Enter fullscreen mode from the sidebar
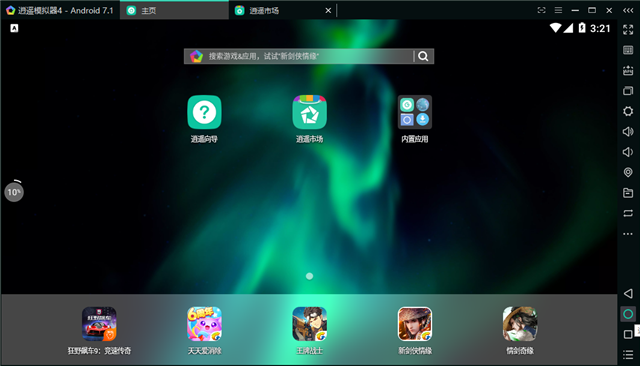This screenshot has width=640, height=366. click(x=628, y=29)
